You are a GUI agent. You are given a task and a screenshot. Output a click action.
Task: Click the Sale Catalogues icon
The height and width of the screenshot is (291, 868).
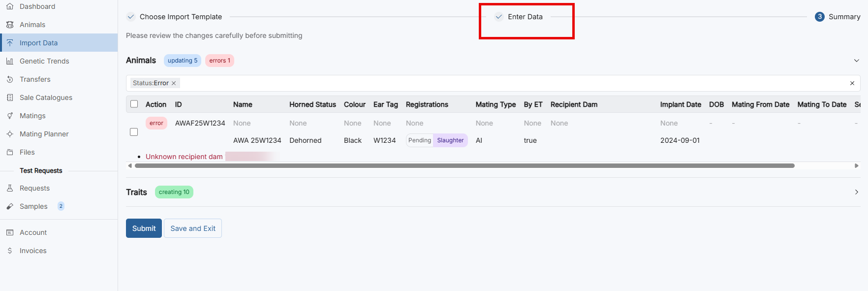pos(10,97)
